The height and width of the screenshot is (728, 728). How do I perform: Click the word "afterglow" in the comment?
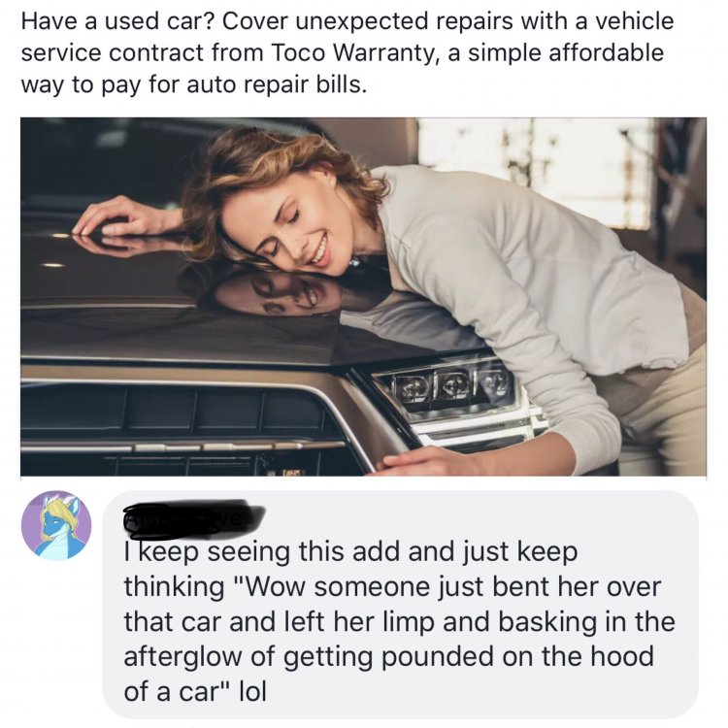tap(183, 657)
